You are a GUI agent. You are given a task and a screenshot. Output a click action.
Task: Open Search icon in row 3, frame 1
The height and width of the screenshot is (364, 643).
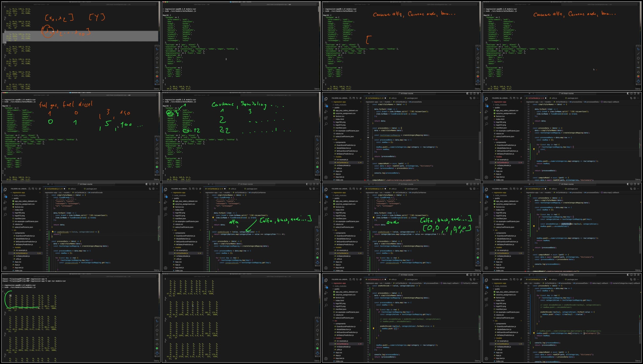coord(5,214)
